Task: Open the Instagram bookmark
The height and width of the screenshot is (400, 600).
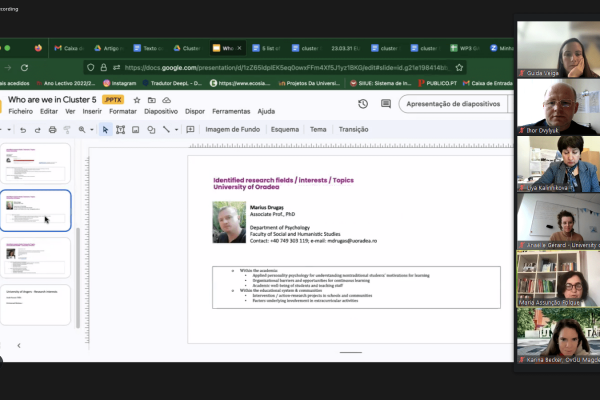Action: click(x=120, y=83)
